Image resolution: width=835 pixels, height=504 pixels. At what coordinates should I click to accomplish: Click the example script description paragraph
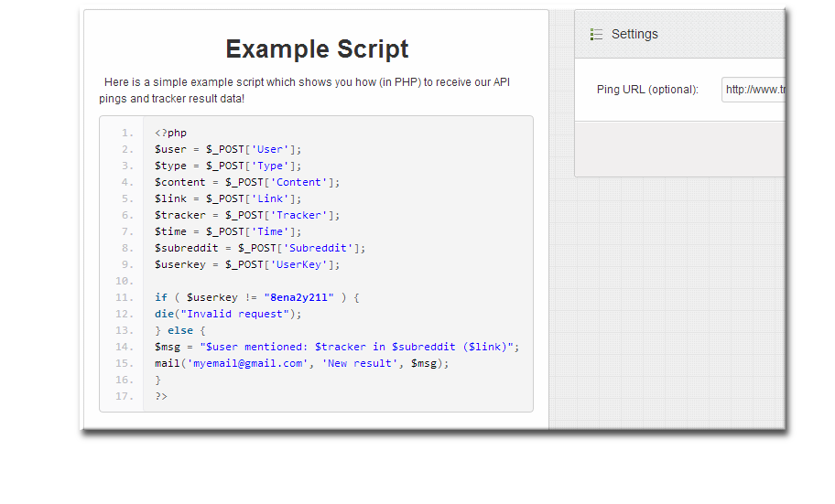307,90
